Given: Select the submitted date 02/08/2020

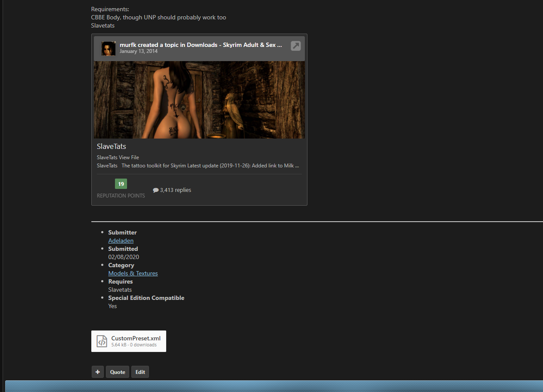Looking at the screenshot, I should (124, 257).
